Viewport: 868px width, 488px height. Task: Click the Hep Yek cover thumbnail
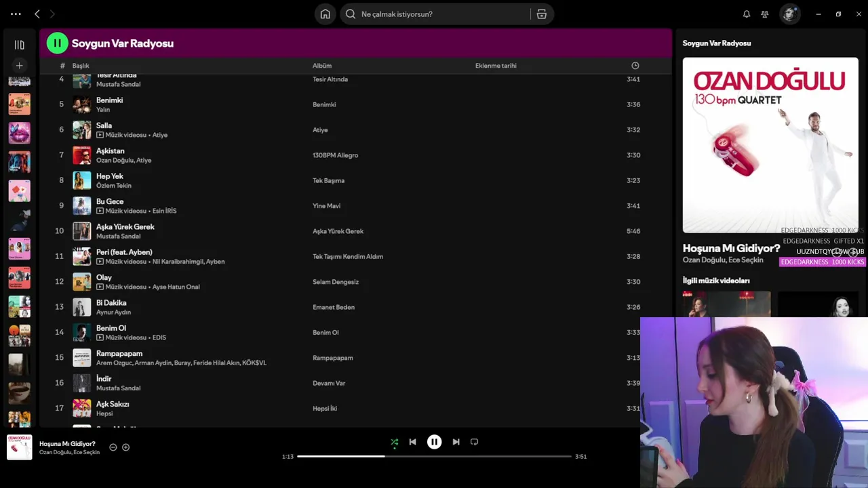[81, 180]
